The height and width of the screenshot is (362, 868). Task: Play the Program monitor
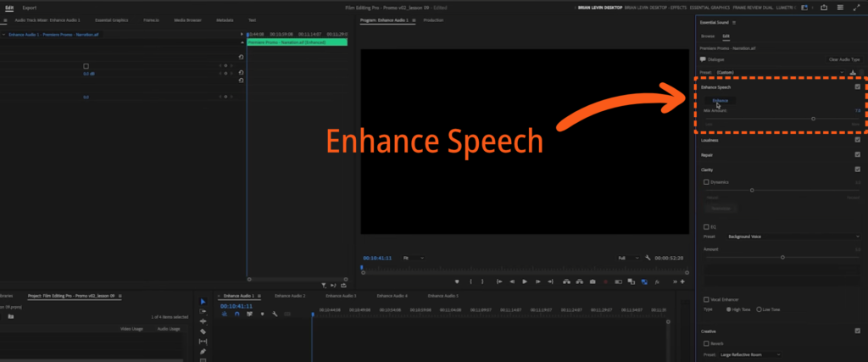click(x=525, y=281)
